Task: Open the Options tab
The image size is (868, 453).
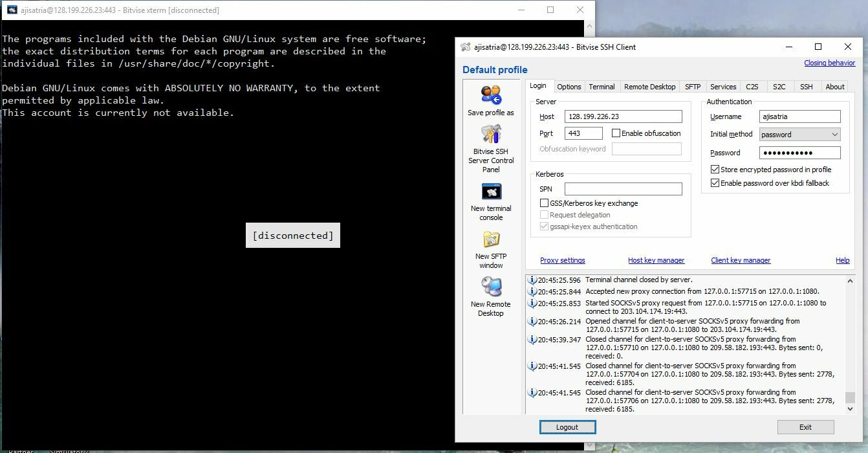Action: (x=569, y=87)
